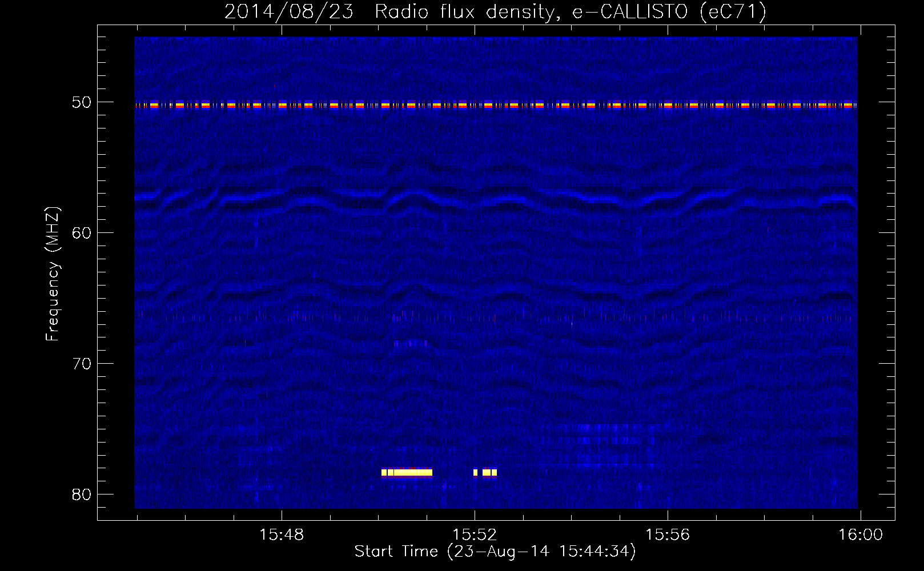
Task: Click the plot title 2014/08/23 Radio flux density
Action: click(495, 11)
